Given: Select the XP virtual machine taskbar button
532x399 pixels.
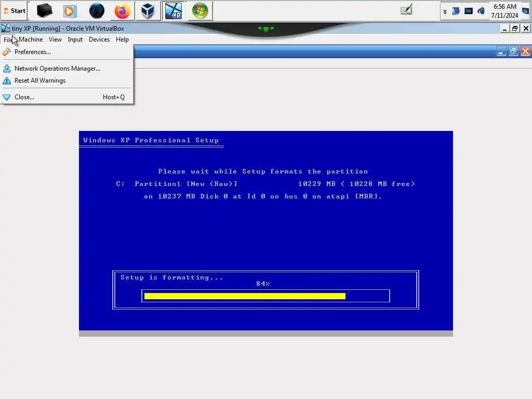Looking at the screenshot, I should point(174,11).
